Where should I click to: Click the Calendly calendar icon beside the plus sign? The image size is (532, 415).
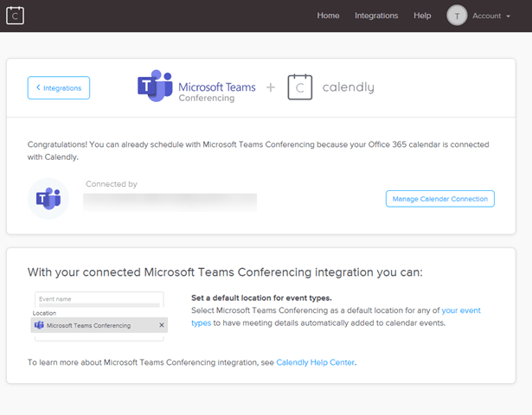point(299,86)
